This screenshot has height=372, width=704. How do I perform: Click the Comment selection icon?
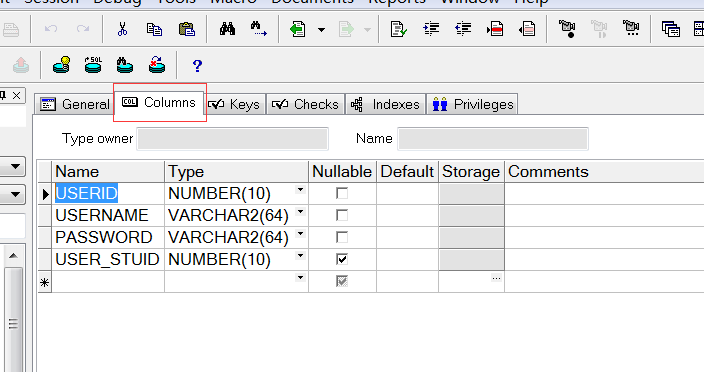coord(495,30)
